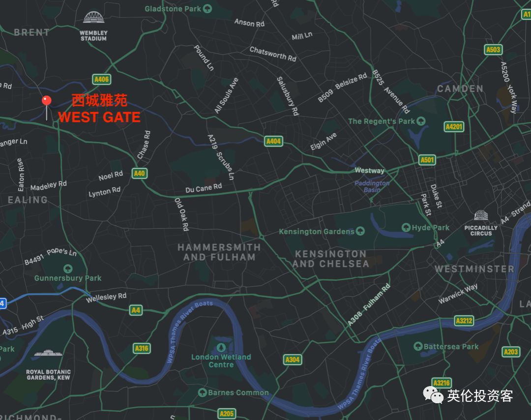Select the Battersea Park marker icon
Screen dimensions: 531x420
418,346
